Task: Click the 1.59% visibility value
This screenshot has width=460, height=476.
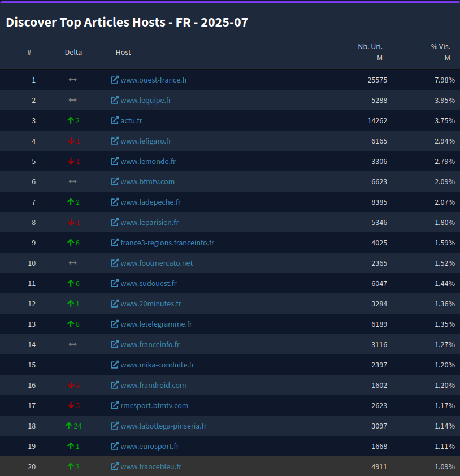Action: pos(445,243)
